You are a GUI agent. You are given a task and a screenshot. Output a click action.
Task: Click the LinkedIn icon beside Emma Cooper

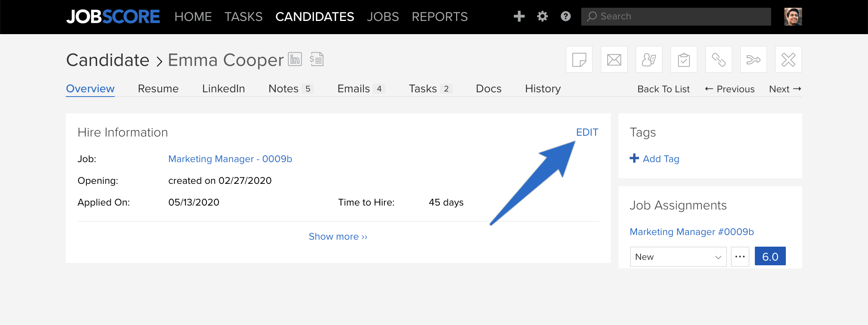pyautogui.click(x=295, y=59)
